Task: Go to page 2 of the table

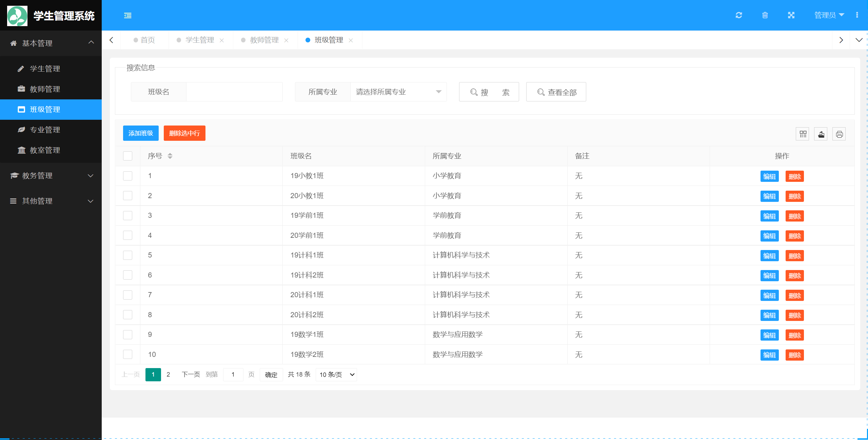Action: [x=168, y=375]
